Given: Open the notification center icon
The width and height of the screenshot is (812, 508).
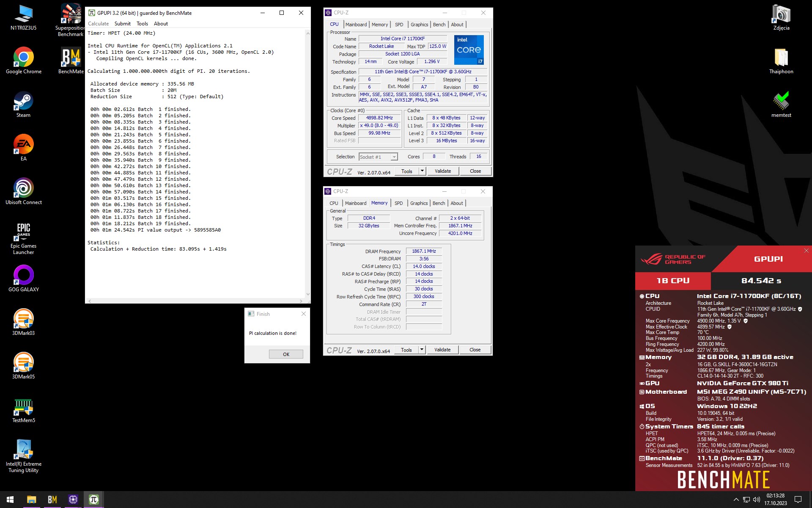Looking at the screenshot, I should (798, 500).
